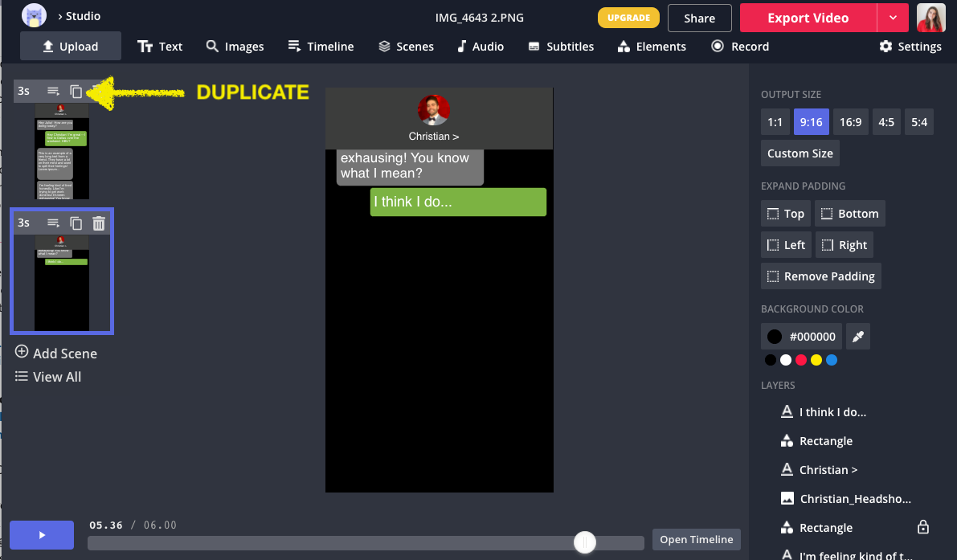The image size is (957, 560).
Task: Click the Kapwing cat logo
Action: 34,16
